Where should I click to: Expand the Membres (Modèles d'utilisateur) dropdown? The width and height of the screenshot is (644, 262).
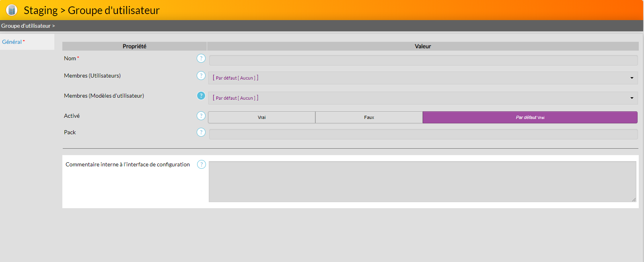pyautogui.click(x=632, y=98)
